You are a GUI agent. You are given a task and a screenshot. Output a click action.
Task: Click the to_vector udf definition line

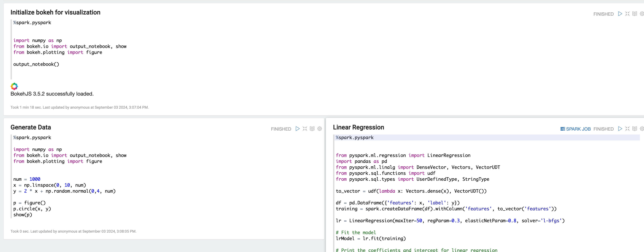[x=411, y=191]
